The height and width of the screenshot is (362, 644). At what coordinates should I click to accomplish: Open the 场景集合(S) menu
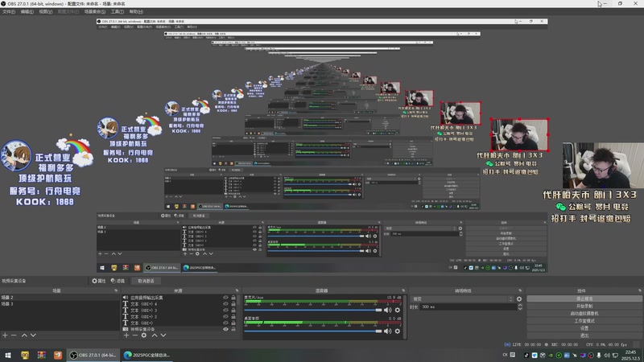[95, 11]
